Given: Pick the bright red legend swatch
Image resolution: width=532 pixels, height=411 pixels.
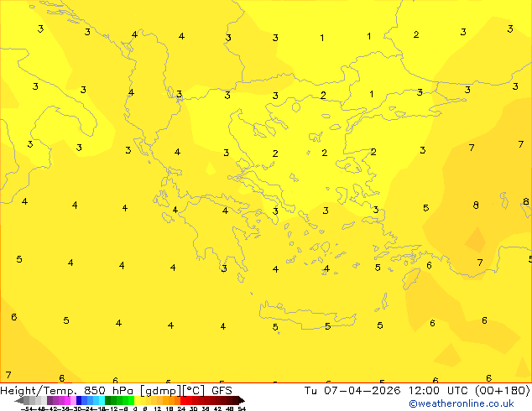Looking at the screenshot, I should point(183,400).
